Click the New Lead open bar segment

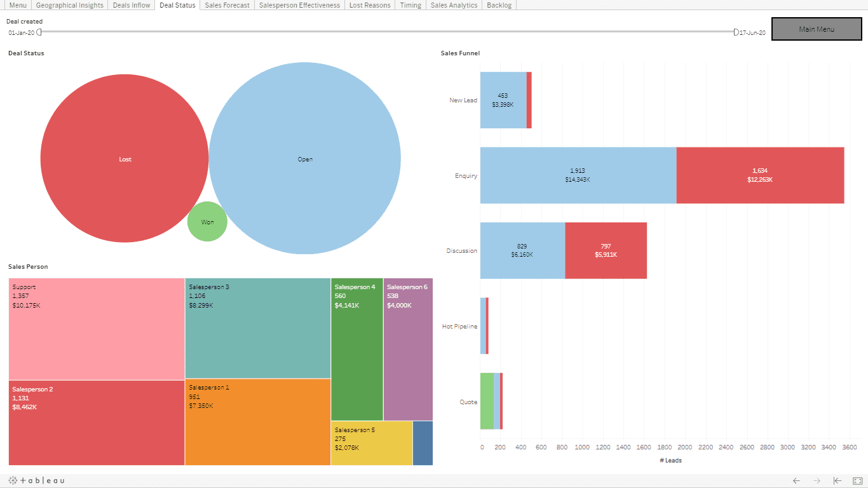(503, 100)
